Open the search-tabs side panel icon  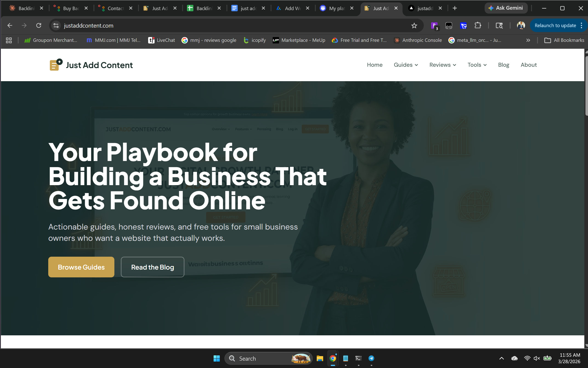(x=499, y=26)
